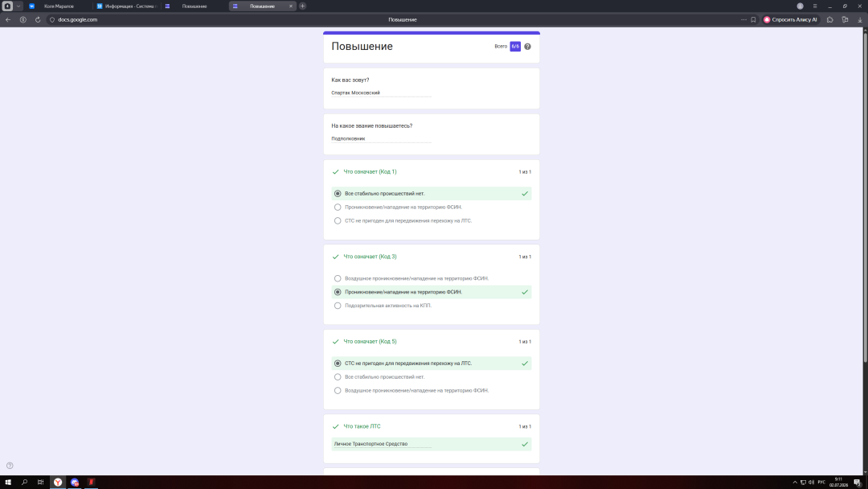This screenshot has height=489, width=868.
Task: Open the browser hamburger menu
Action: [x=815, y=6]
